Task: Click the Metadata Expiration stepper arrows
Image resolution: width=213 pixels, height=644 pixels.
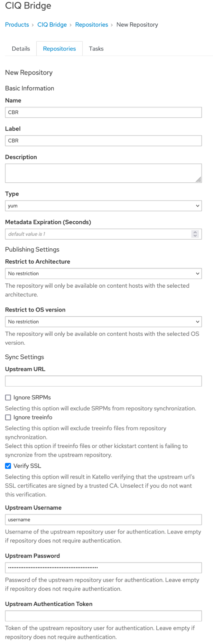Action: tap(195, 234)
